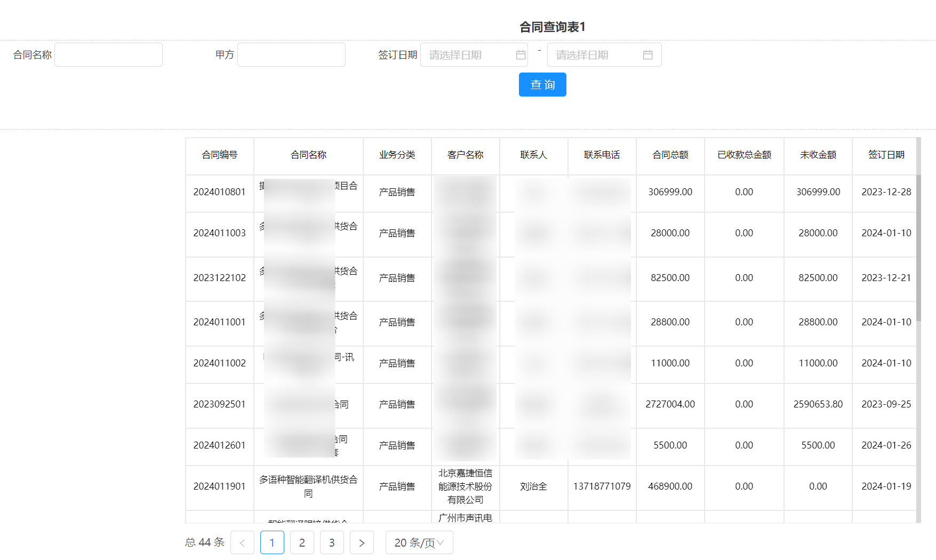
Task: Click signing date 2023-12-28
Action: (x=886, y=192)
